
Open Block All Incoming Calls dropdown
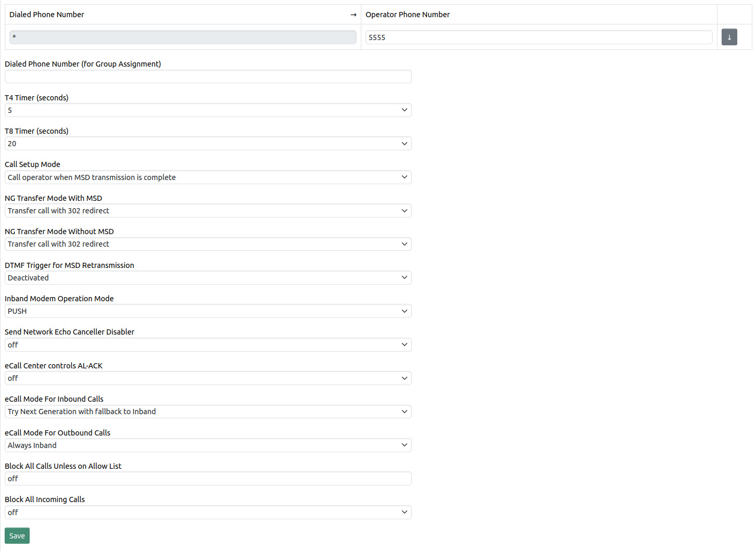208,512
